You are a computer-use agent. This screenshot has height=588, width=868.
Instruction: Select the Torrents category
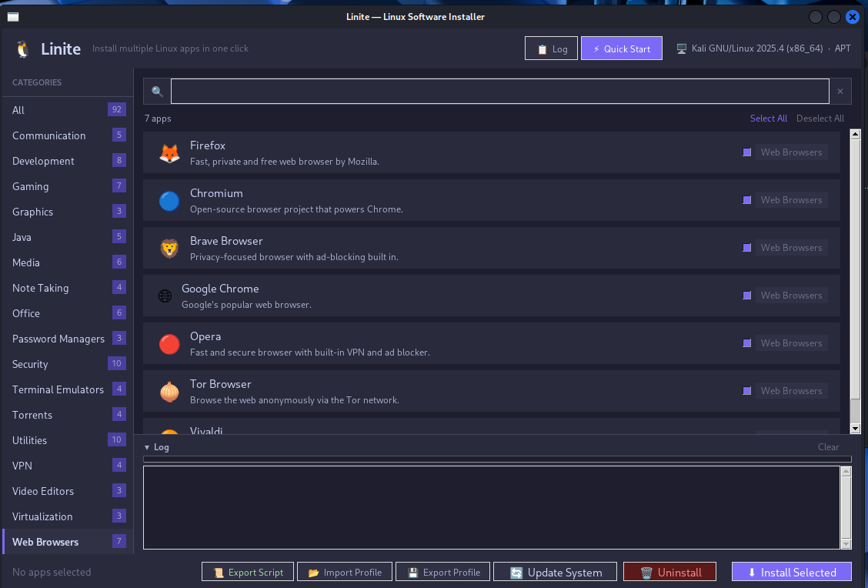68,416
